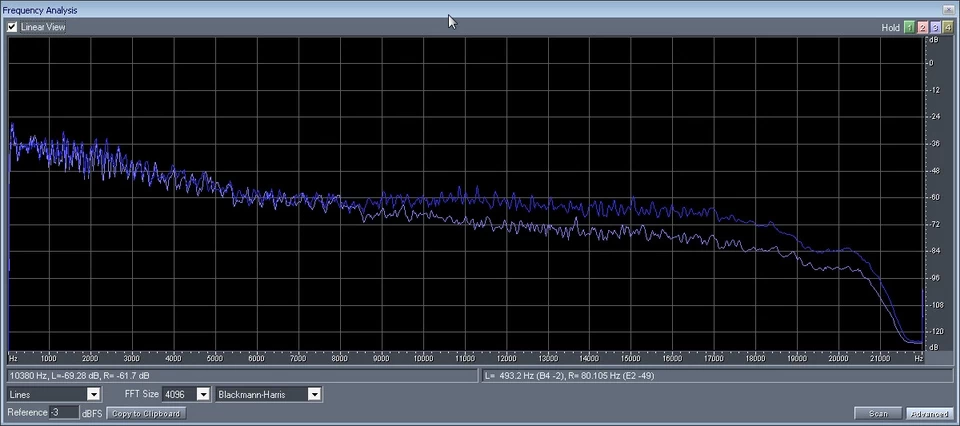
Task: Click the 'Reference' label
Action: pos(28,413)
